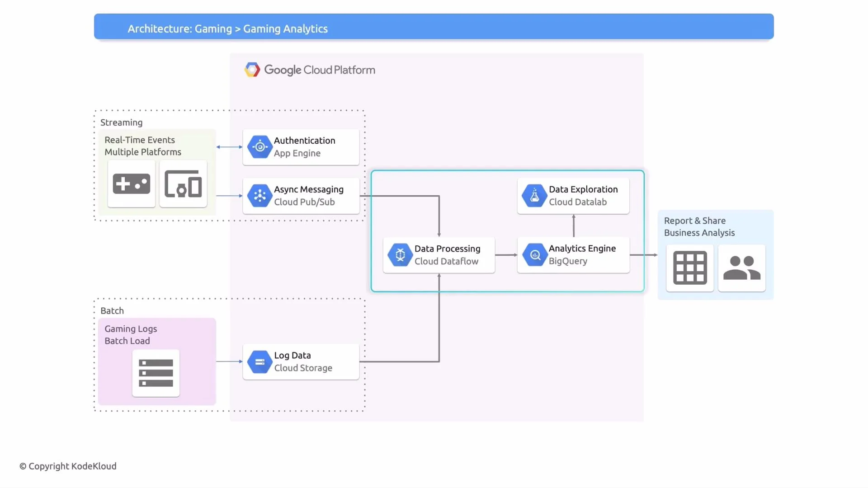Click the App Engine Authentication icon
The image size is (868, 488).
259,147
